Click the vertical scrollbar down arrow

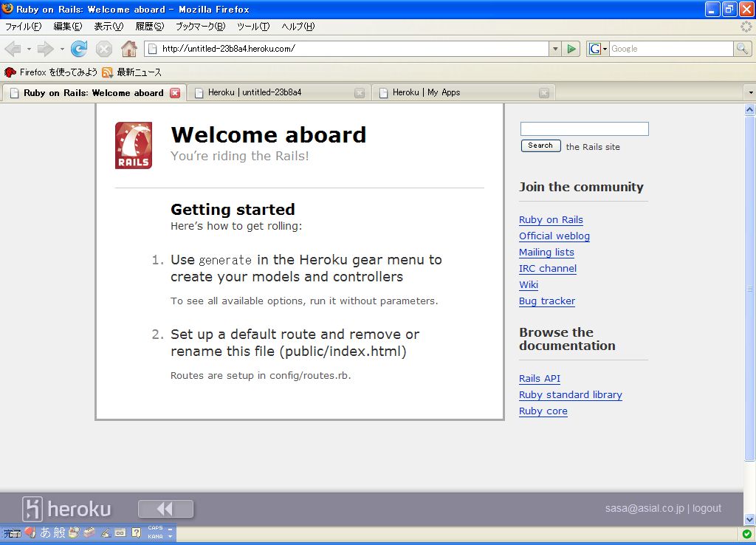pos(749,519)
